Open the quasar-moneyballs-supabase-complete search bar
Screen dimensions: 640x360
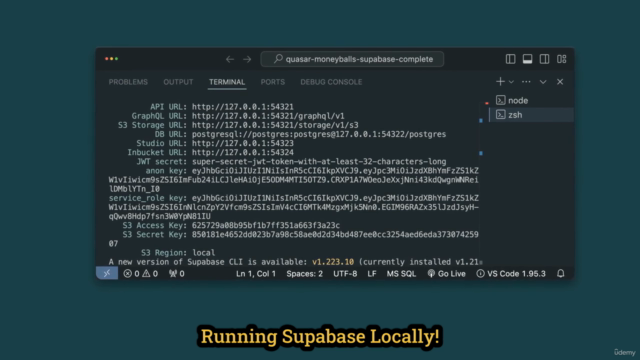pos(352,59)
